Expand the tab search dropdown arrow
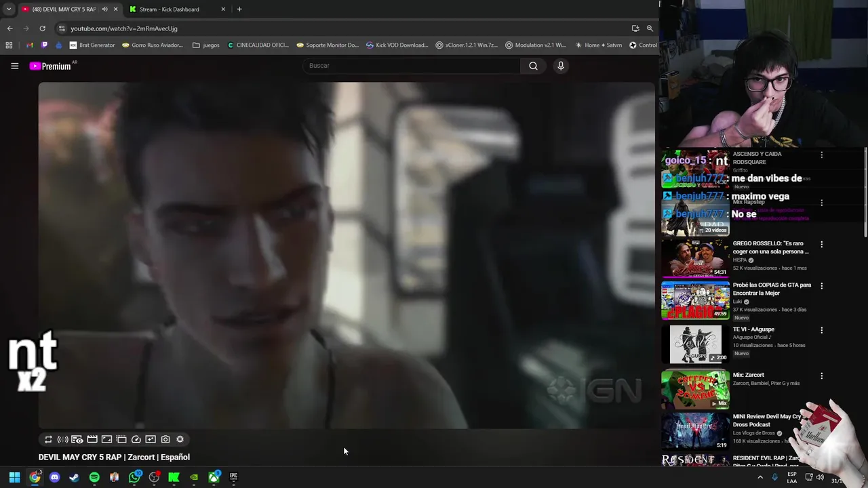The image size is (868, 488). (8, 9)
